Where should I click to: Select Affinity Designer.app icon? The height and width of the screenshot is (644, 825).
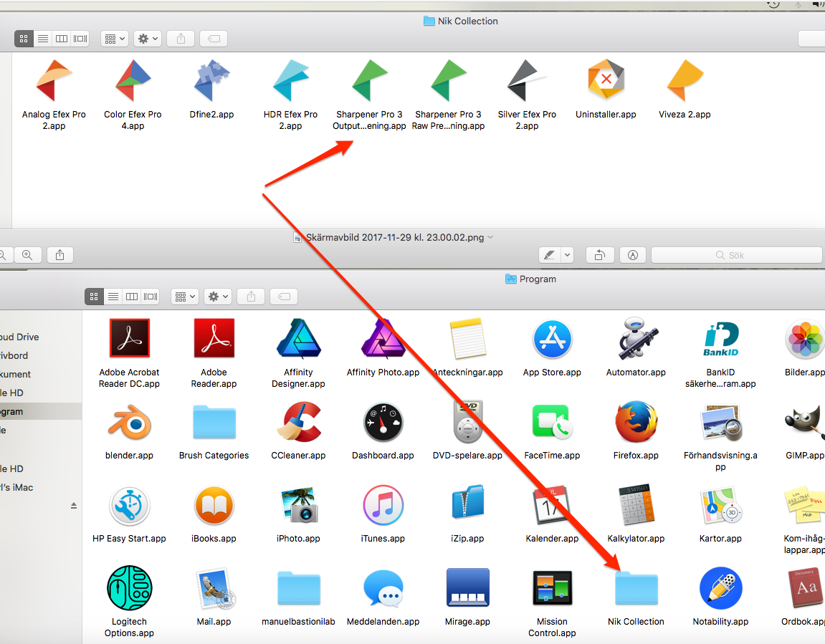298,339
